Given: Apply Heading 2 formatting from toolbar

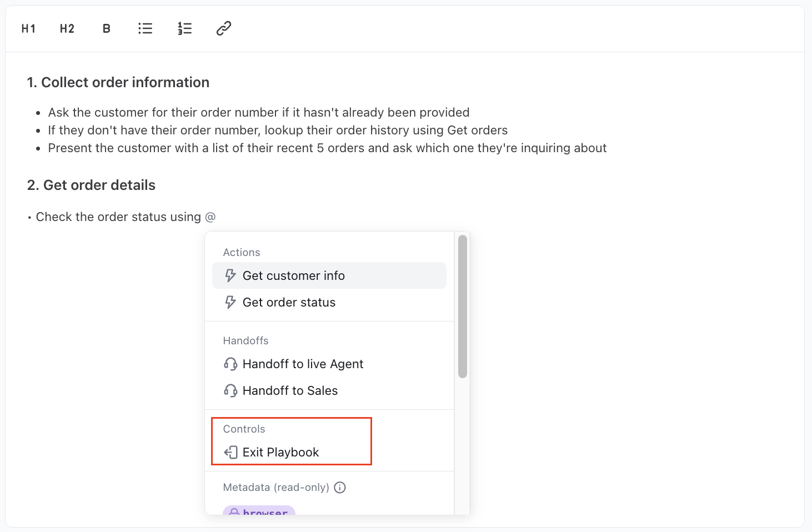Looking at the screenshot, I should click(67, 28).
